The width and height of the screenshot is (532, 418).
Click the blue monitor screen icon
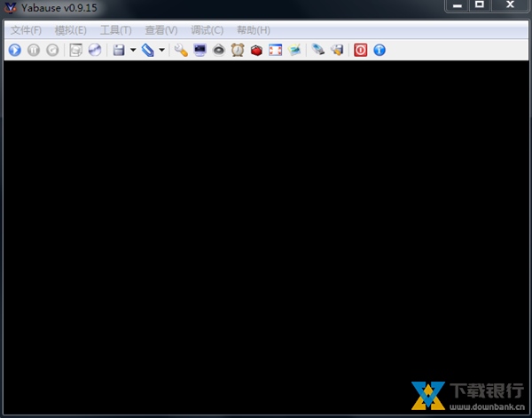(x=199, y=51)
